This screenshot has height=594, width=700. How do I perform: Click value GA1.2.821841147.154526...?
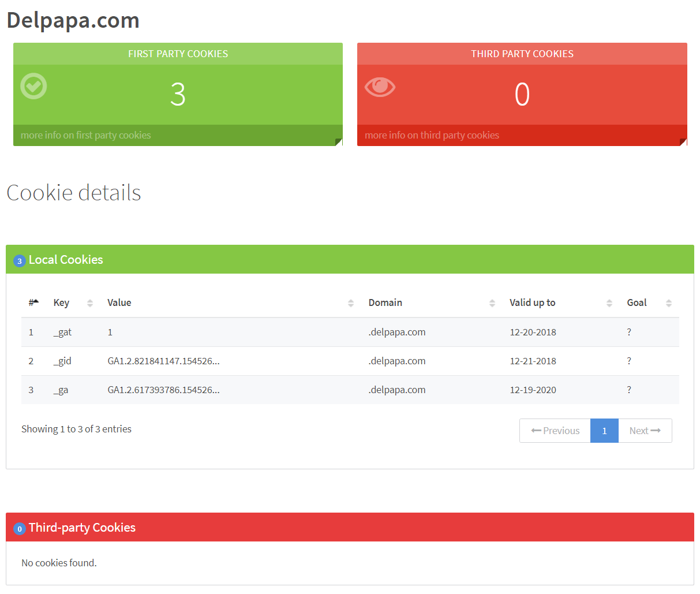[x=164, y=361]
